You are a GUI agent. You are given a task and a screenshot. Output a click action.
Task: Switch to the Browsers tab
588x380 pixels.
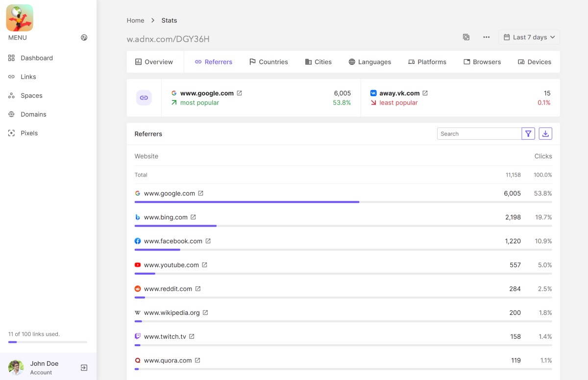[482, 62]
